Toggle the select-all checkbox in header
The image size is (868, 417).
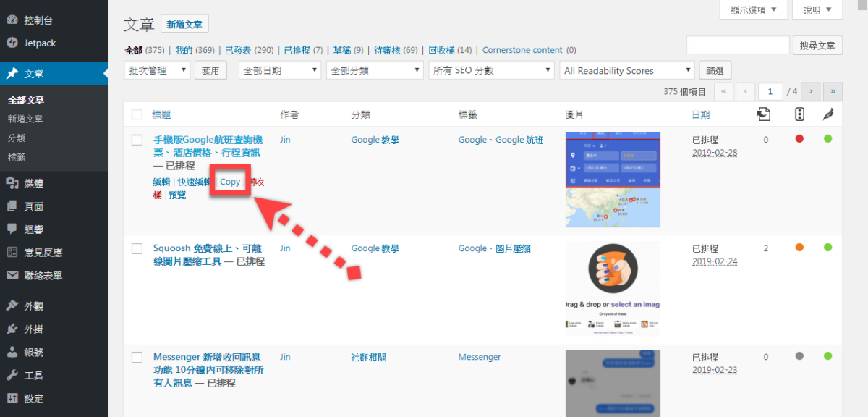[x=137, y=114]
